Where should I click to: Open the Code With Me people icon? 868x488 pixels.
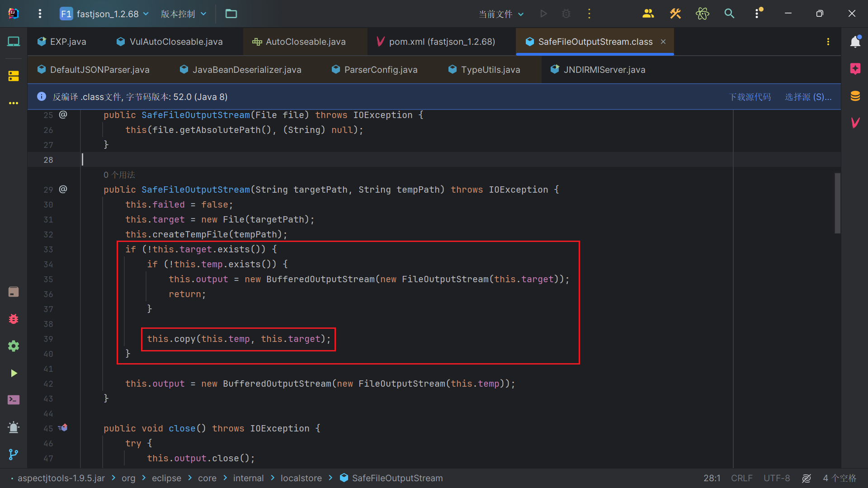[x=648, y=14]
